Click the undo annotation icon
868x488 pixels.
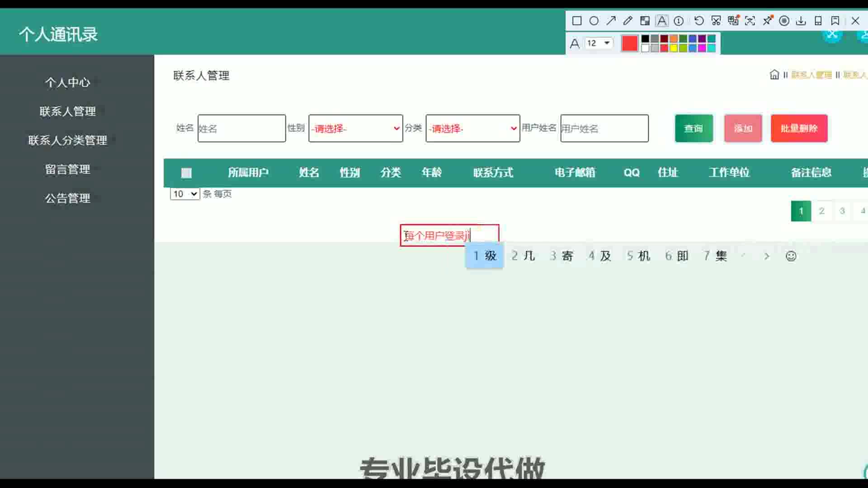click(698, 21)
